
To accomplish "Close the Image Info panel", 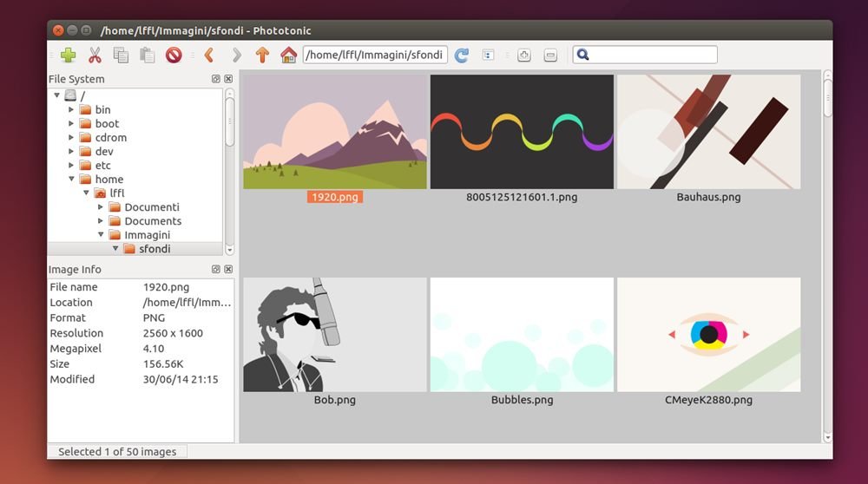I will (228, 270).
